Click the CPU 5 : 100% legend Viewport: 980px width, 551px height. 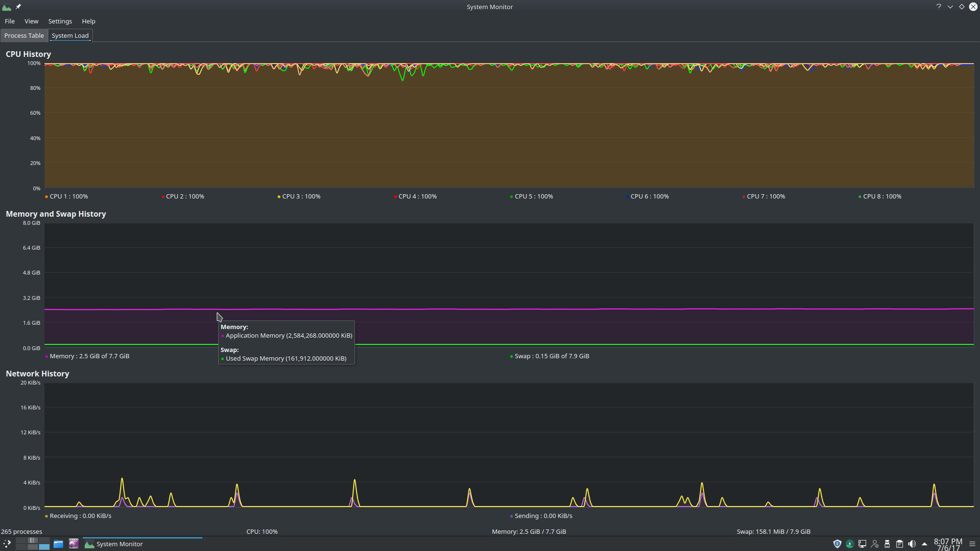(x=532, y=196)
